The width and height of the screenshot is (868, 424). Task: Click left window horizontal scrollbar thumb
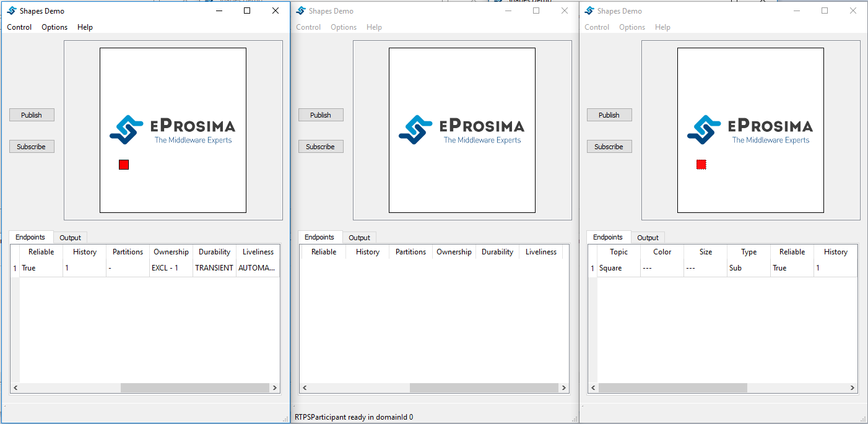click(x=195, y=387)
